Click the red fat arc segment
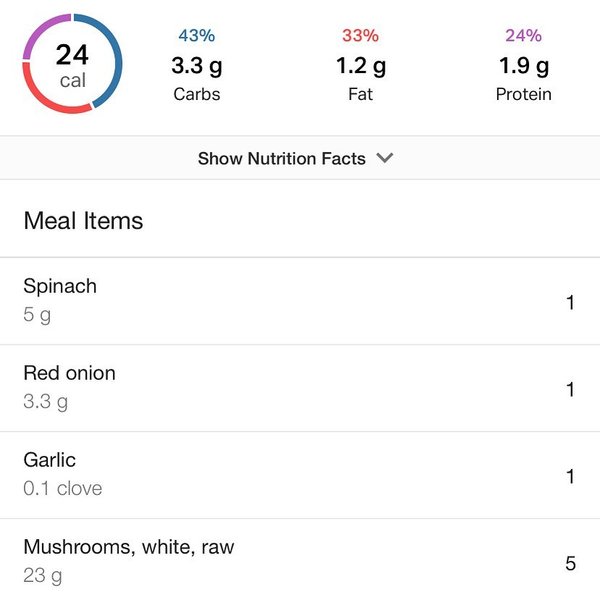 (52, 104)
